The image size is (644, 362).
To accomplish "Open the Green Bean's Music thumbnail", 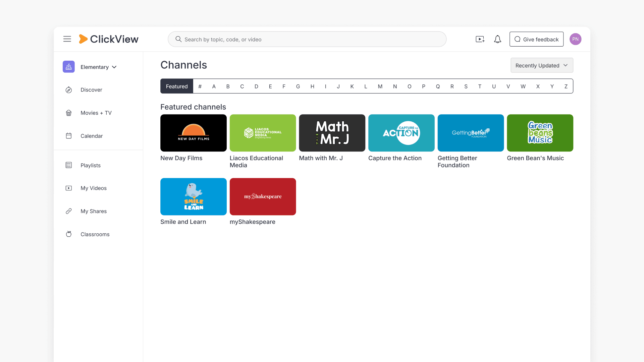I will pos(540,133).
